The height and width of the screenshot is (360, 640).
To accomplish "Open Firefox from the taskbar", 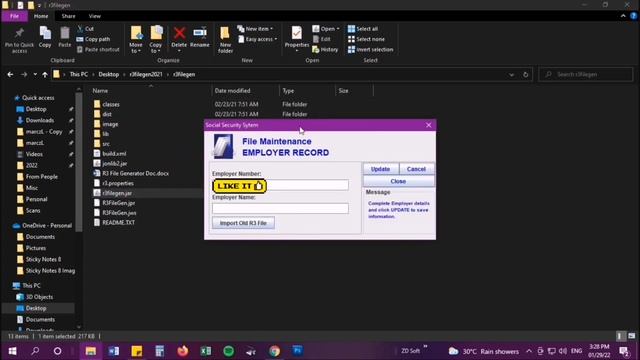I will point(182,351).
